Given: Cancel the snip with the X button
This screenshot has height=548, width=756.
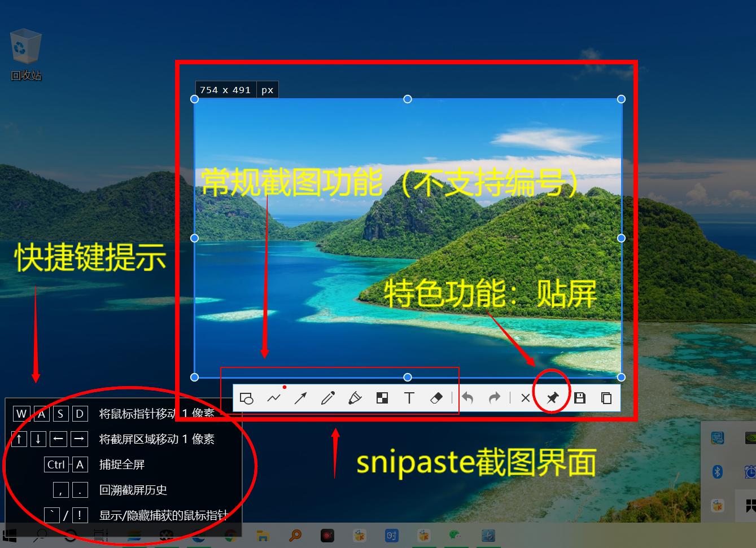Looking at the screenshot, I should [525, 398].
